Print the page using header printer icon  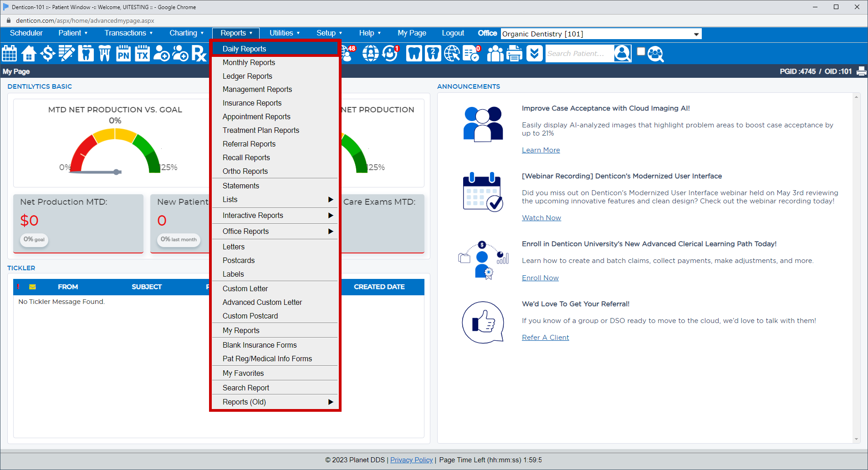coord(861,71)
